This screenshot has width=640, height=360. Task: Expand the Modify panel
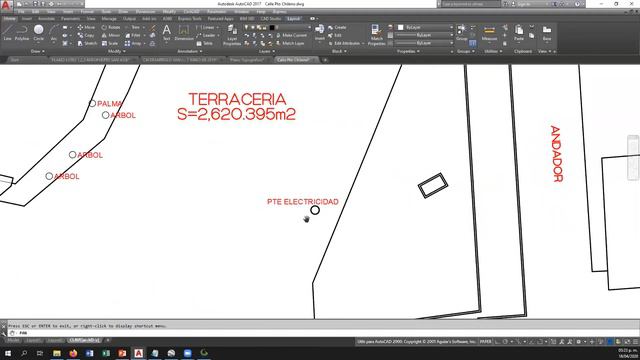click(117, 51)
